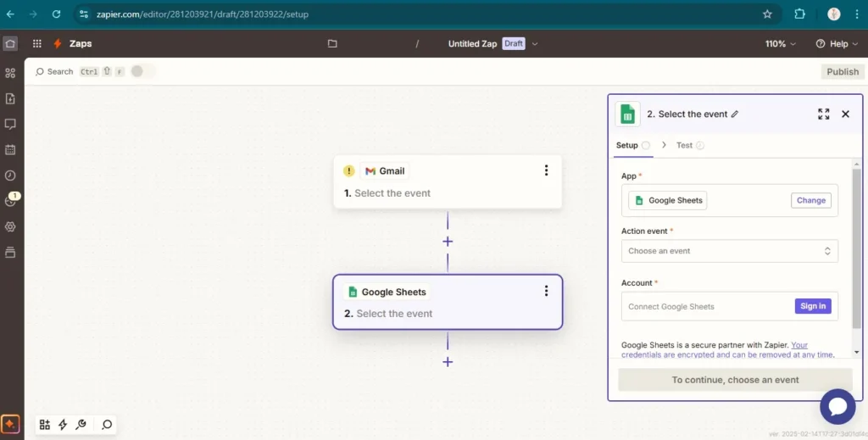Rename the step using the pencil icon
The height and width of the screenshot is (440, 868).
735,114
